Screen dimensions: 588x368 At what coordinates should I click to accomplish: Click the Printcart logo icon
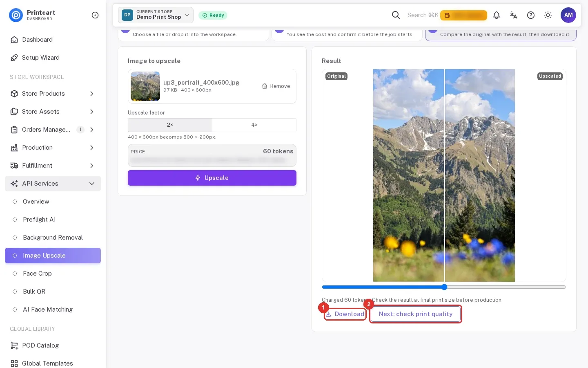point(16,15)
